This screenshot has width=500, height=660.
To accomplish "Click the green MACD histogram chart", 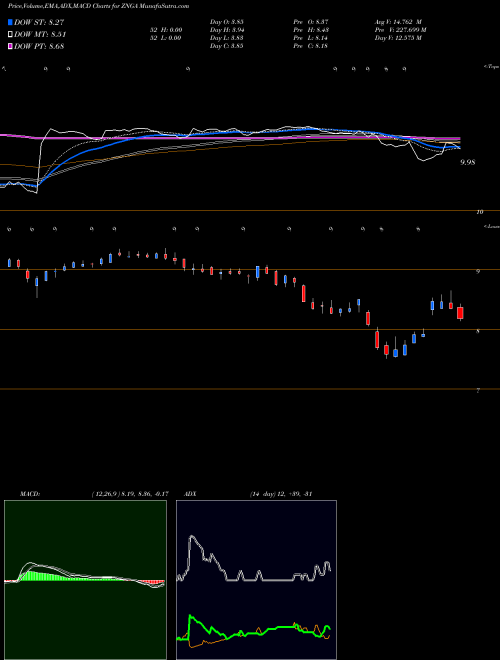I will pos(85,580).
